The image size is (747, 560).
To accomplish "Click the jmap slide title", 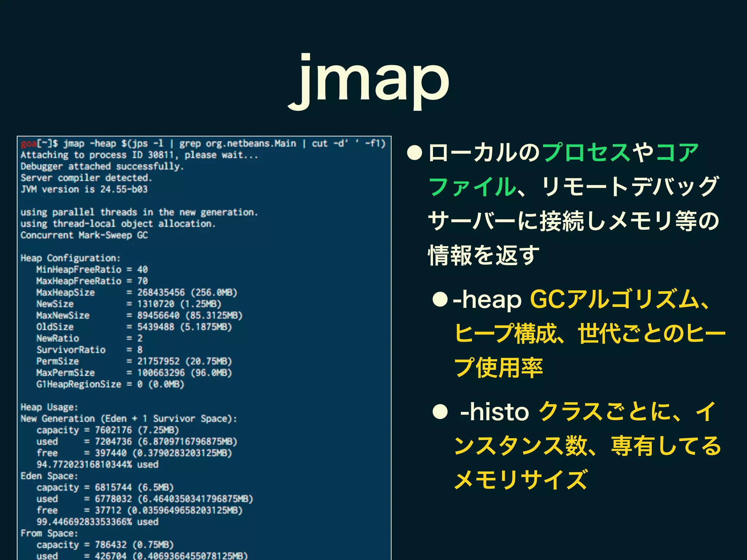I will [x=368, y=81].
